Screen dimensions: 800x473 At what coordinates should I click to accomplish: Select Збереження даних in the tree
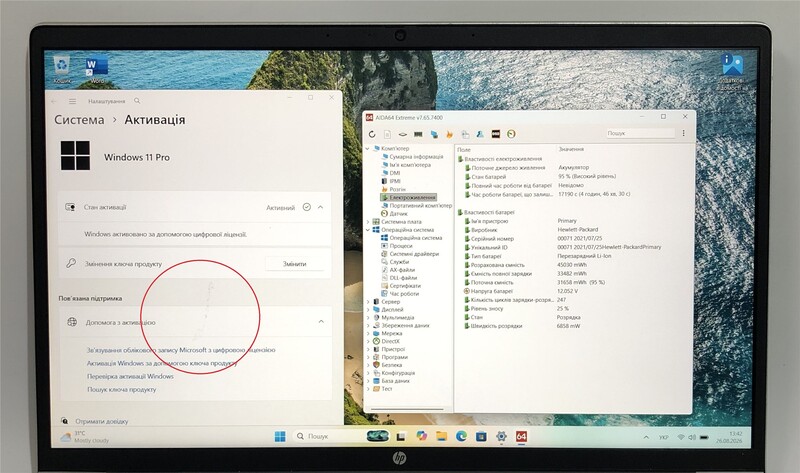click(406, 325)
